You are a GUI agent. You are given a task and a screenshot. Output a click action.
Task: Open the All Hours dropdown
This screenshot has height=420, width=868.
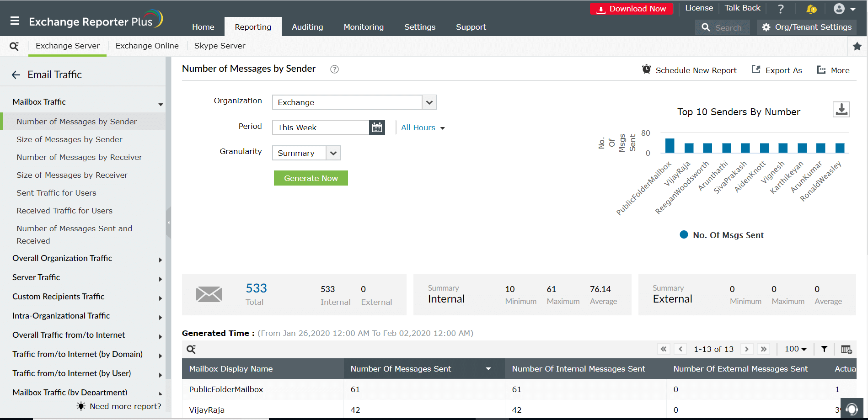(x=423, y=128)
